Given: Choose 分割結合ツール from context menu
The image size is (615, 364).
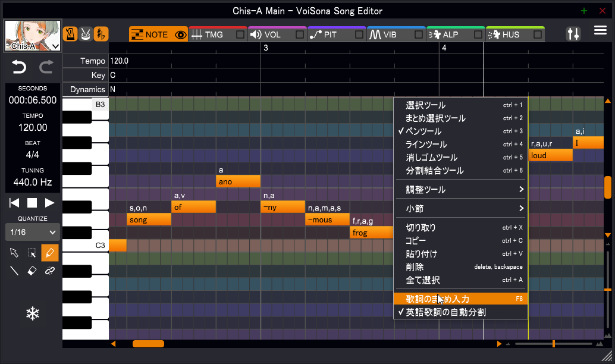Looking at the screenshot, I should coord(461,171).
